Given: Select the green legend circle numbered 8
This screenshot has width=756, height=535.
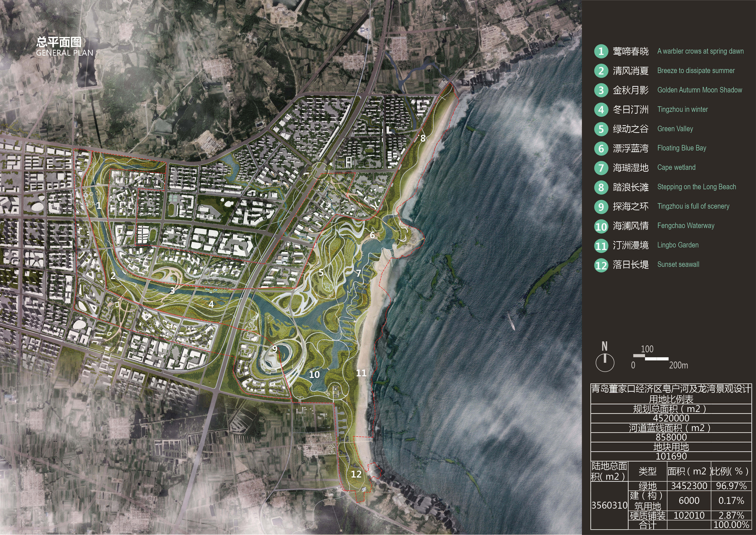Looking at the screenshot, I should coord(601,187).
